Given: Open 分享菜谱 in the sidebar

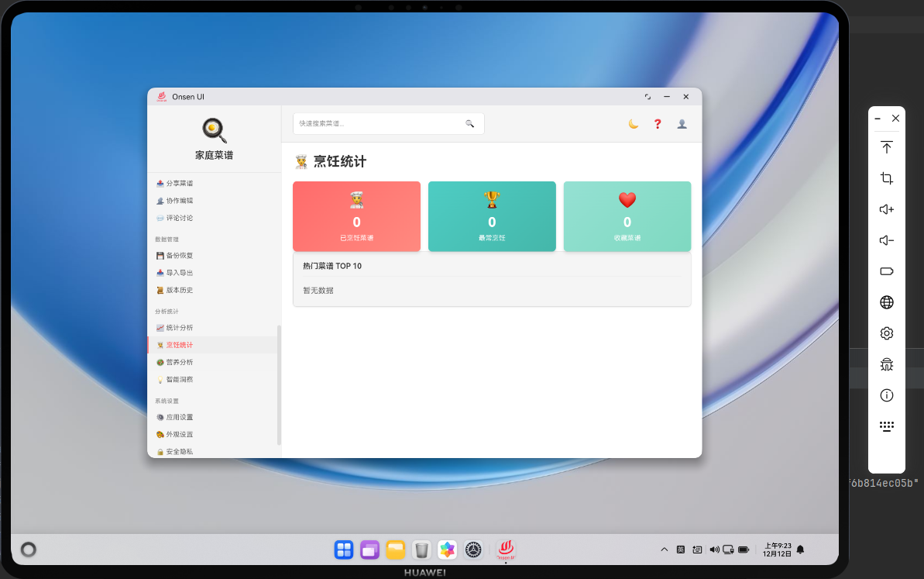Looking at the screenshot, I should coord(212,184).
